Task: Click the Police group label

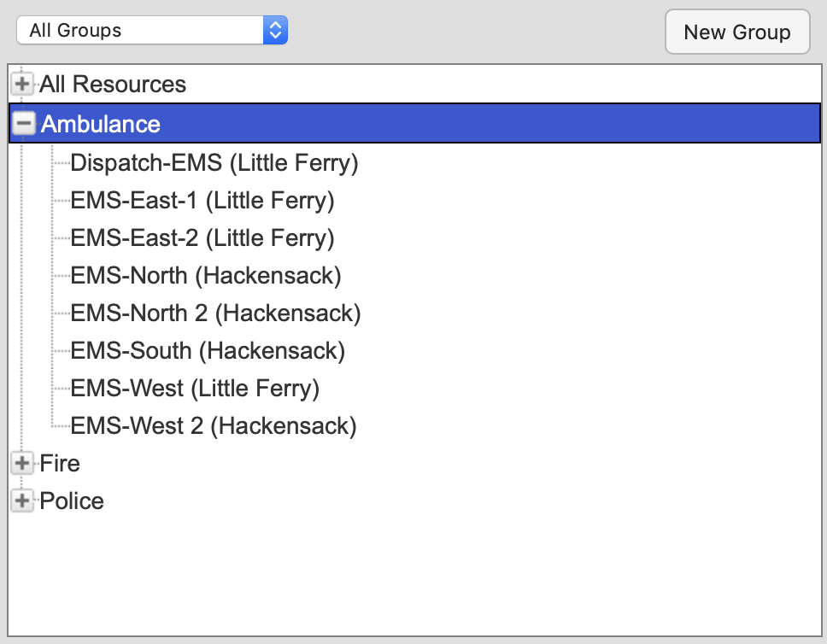Action: coord(72,501)
